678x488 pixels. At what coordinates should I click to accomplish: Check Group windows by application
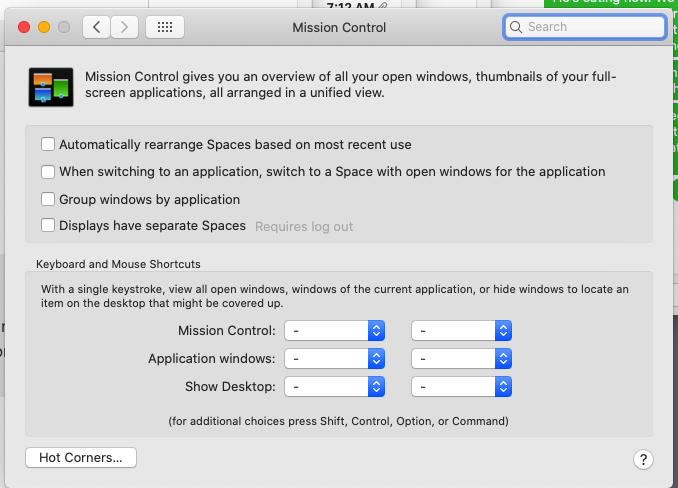point(48,199)
